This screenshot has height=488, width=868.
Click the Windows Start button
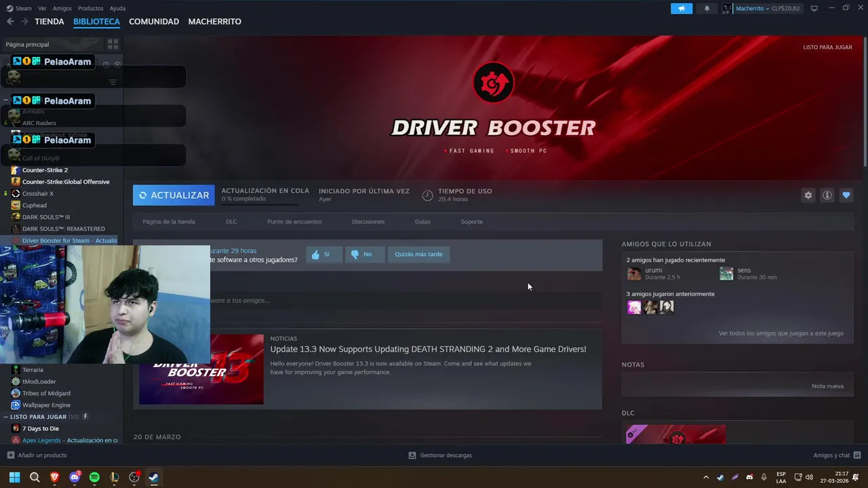click(15, 477)
